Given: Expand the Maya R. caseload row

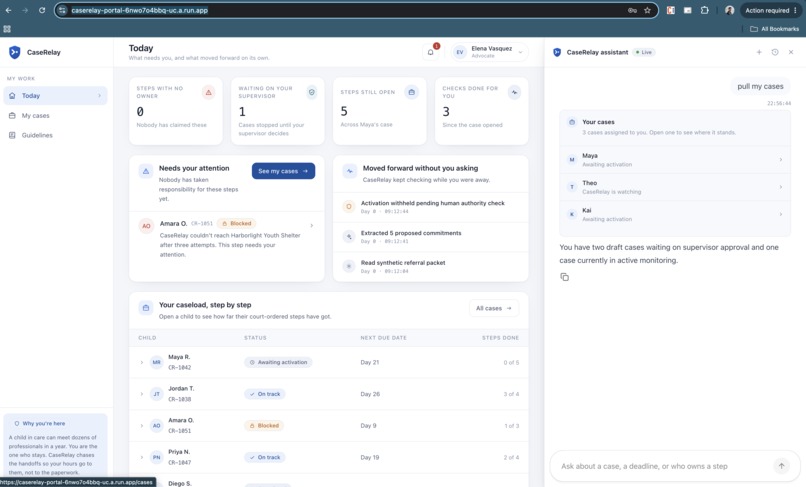Looking at the screenshot, I should tap(142, 363).
